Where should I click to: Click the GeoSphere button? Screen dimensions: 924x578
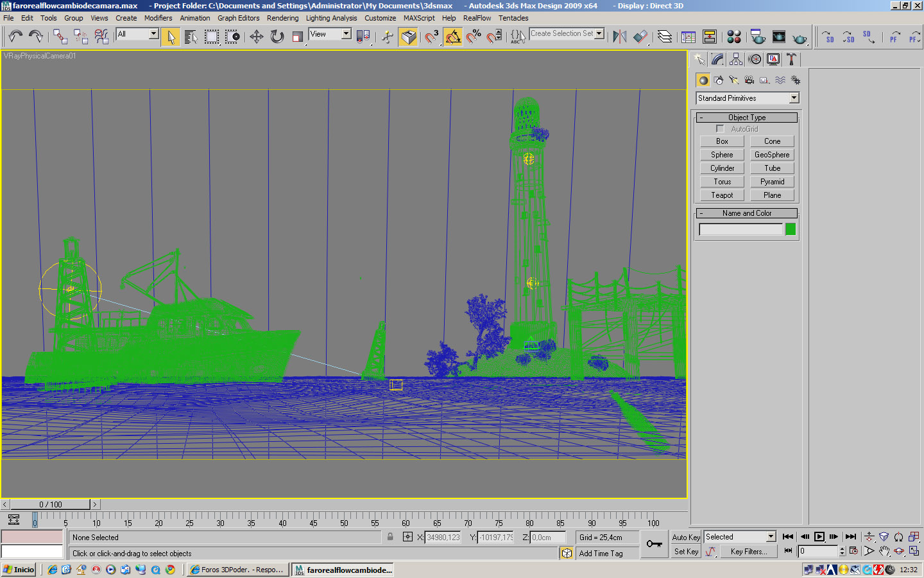(x=772, y=155)
